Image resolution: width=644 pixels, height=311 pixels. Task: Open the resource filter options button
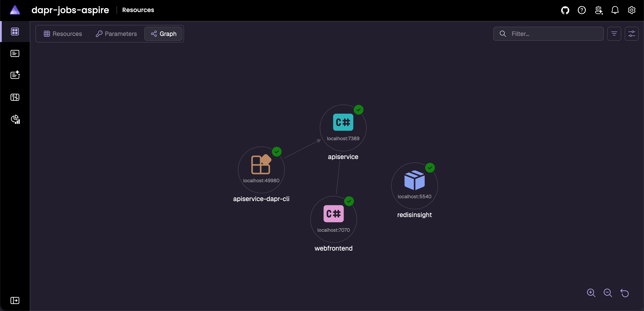tap(614, 34)
